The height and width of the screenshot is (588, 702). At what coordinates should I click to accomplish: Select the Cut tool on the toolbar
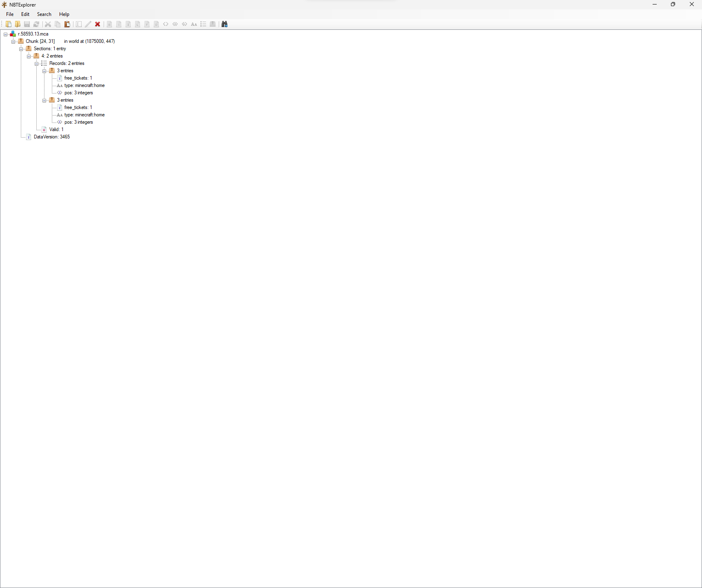[48, 24]
